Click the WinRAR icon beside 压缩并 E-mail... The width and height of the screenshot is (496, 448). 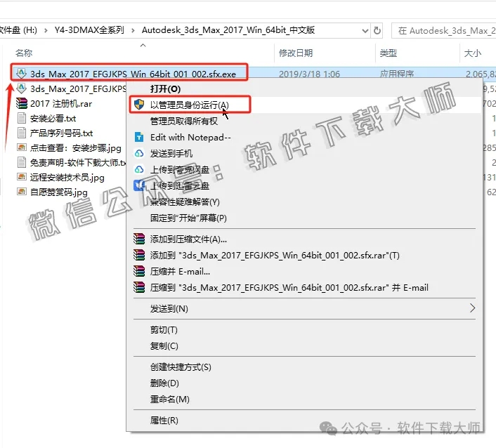[x=139, y=271]
